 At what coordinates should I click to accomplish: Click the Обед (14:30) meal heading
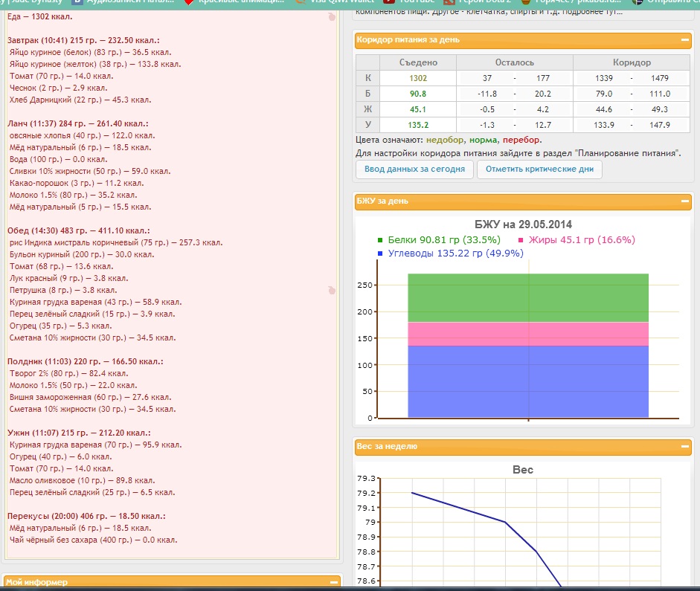point(78,230)
